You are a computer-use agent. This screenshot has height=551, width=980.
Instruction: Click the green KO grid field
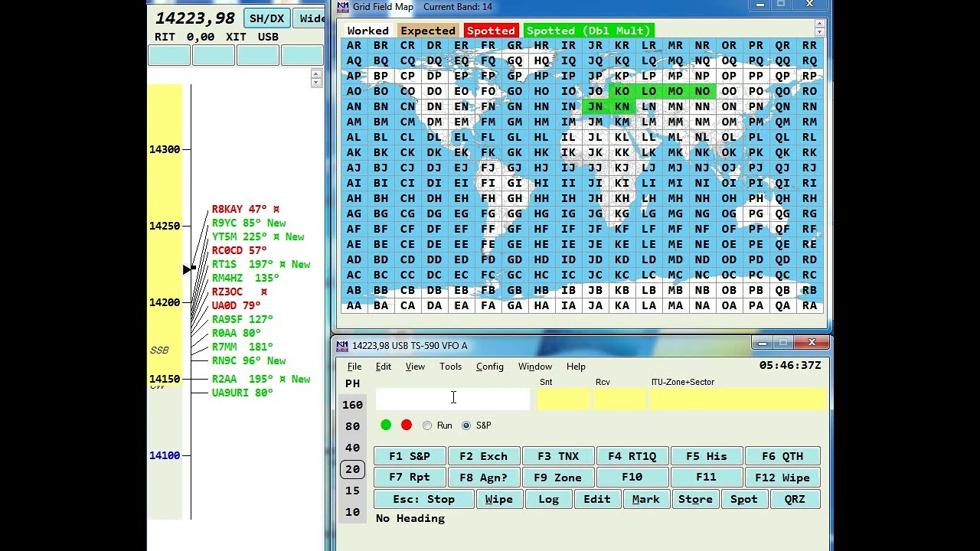coord(622,91)
